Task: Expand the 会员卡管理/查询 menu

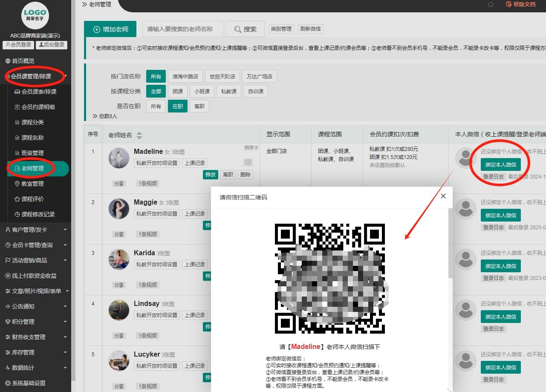Action: click(35, 245)
